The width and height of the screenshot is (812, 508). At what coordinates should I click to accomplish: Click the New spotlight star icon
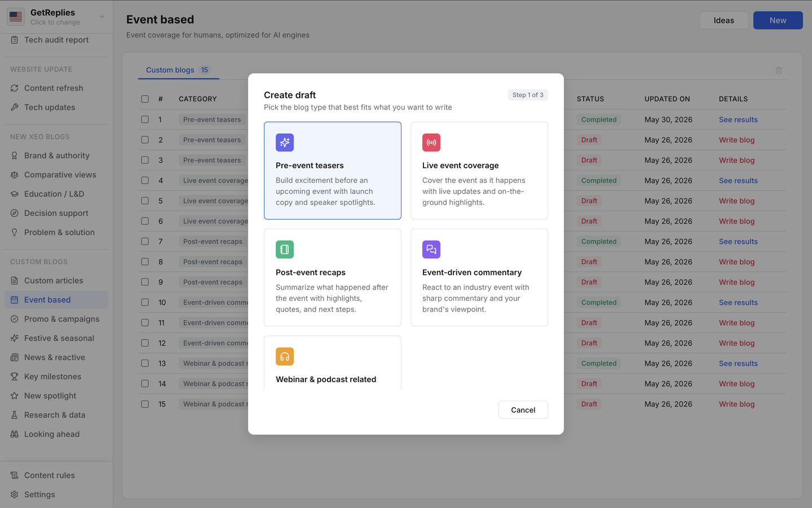(x=15, y=396)
